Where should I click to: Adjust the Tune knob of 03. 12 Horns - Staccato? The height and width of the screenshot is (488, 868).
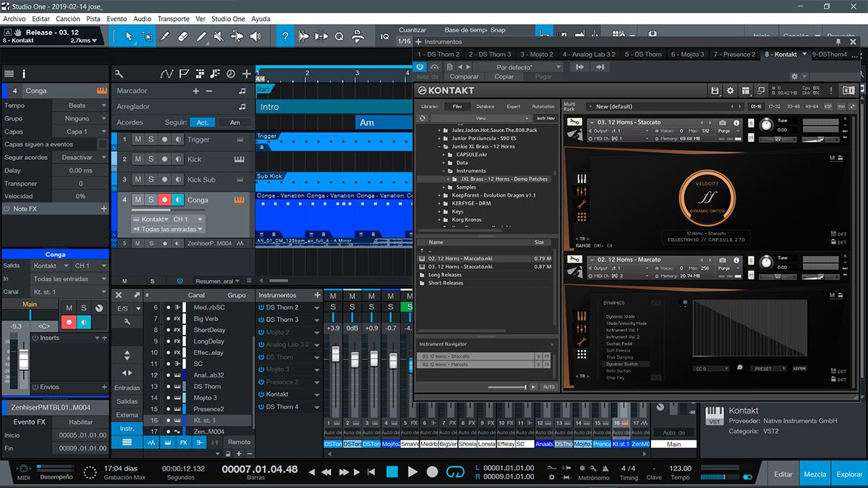tap(766, 124)
